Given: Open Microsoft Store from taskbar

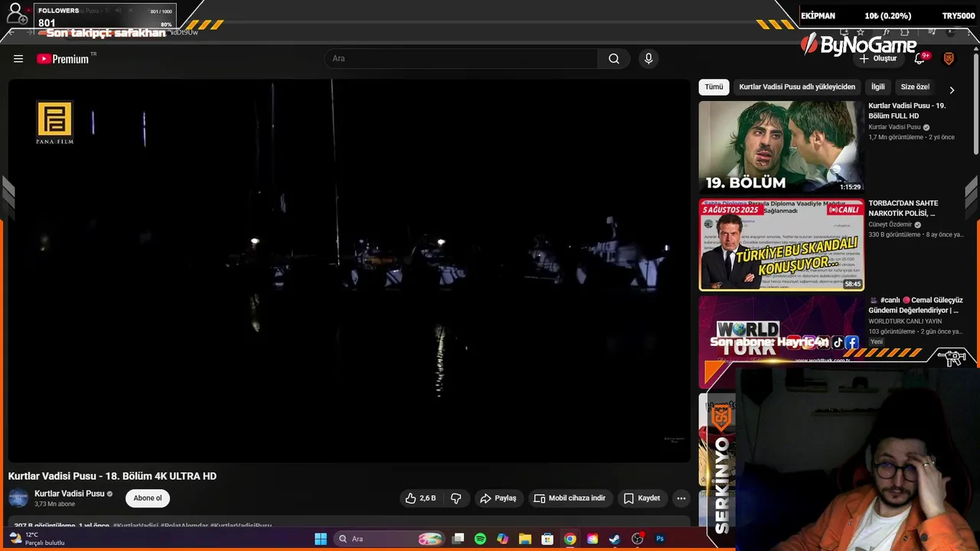Looking at the screenshot, I should point(547,539).
